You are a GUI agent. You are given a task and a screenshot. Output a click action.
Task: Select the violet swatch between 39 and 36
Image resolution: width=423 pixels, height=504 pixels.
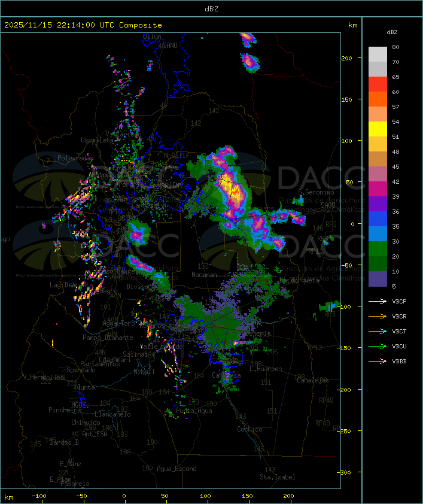click(x=378, y=204)
